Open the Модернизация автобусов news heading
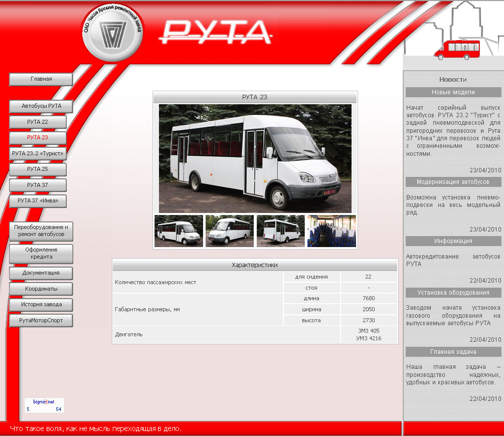 (453, 182)
